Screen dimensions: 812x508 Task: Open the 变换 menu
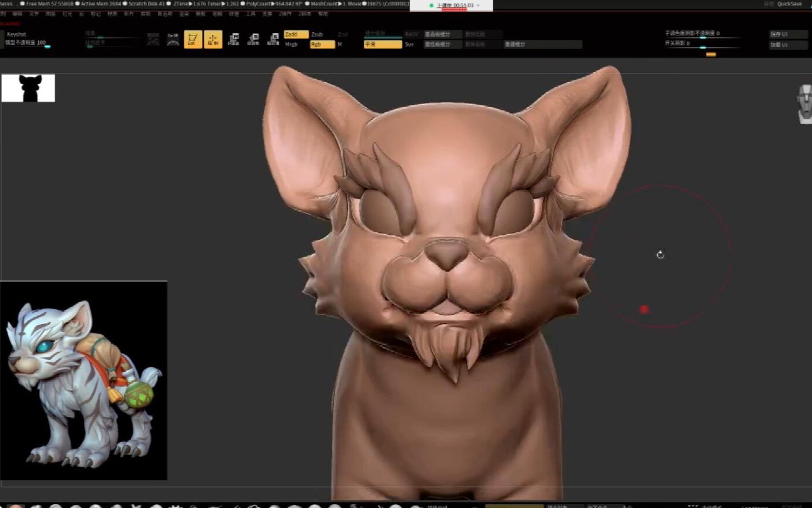pos(267,13)
